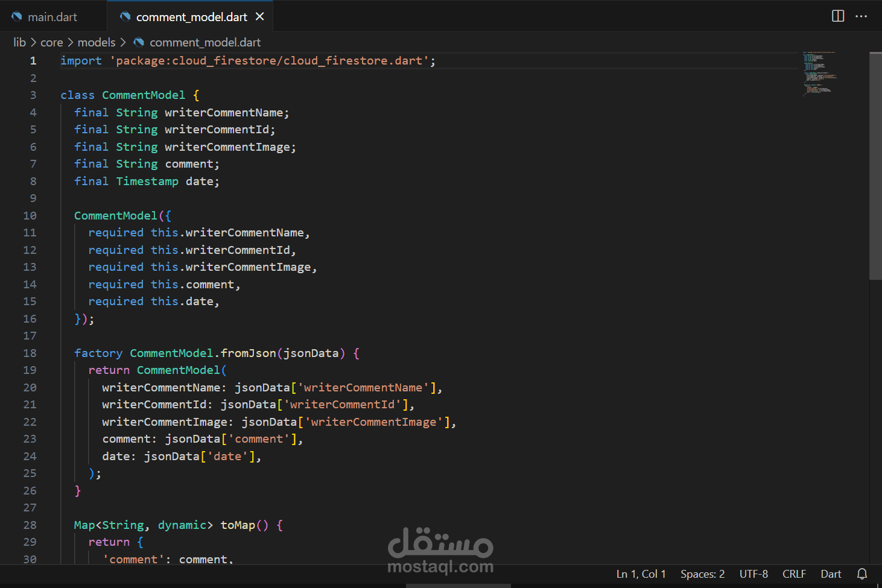Click the vertical scrollbar thumb

(x=875, y=166)
